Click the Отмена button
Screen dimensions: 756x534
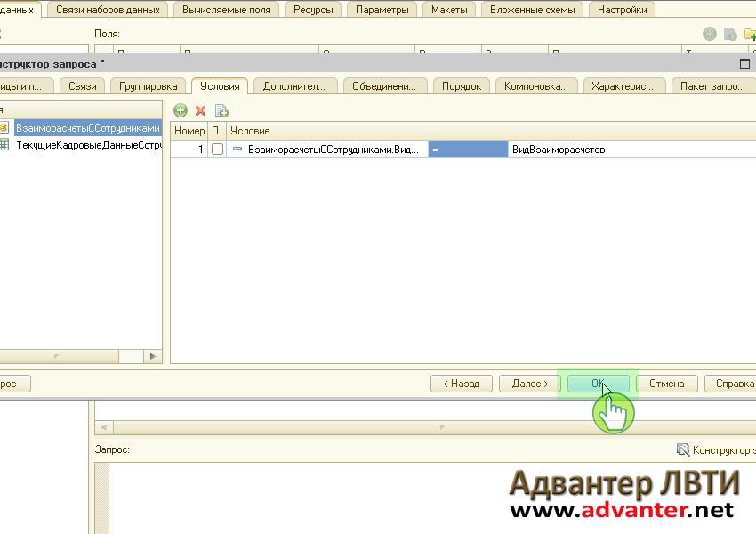pyautogui.click(x=666, y=384)
